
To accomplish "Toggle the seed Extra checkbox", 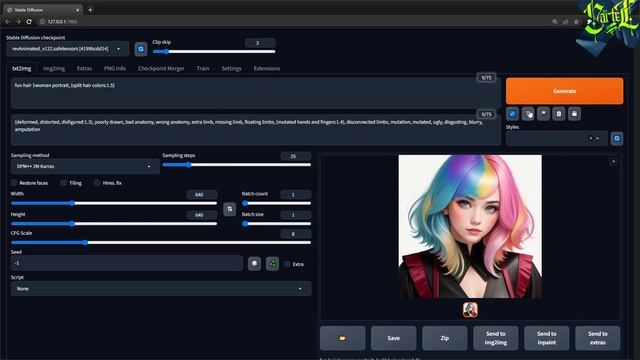I will (x=287, y=264).
